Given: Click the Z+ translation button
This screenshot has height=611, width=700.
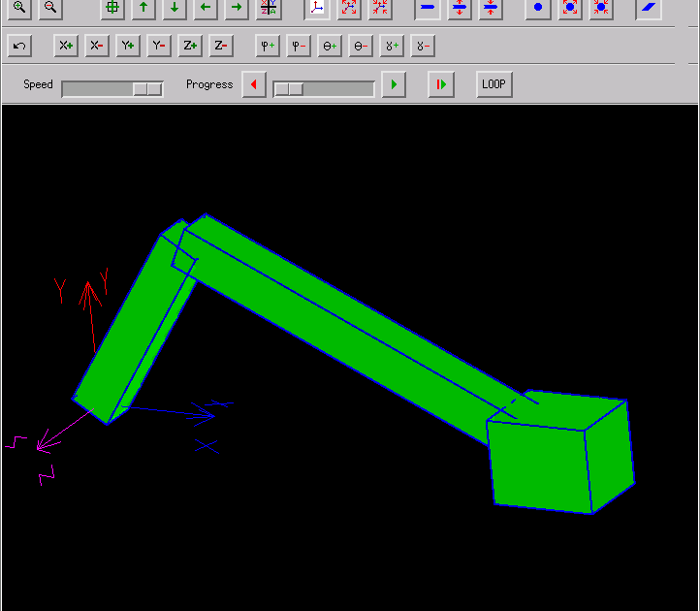Looking at the screenshot, I should 190,46.
